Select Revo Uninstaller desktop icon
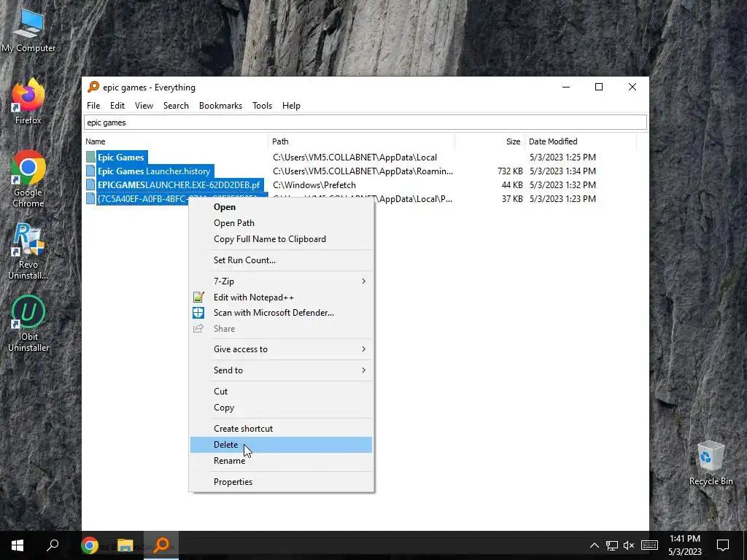747x560 pixels. coord(28,252)
